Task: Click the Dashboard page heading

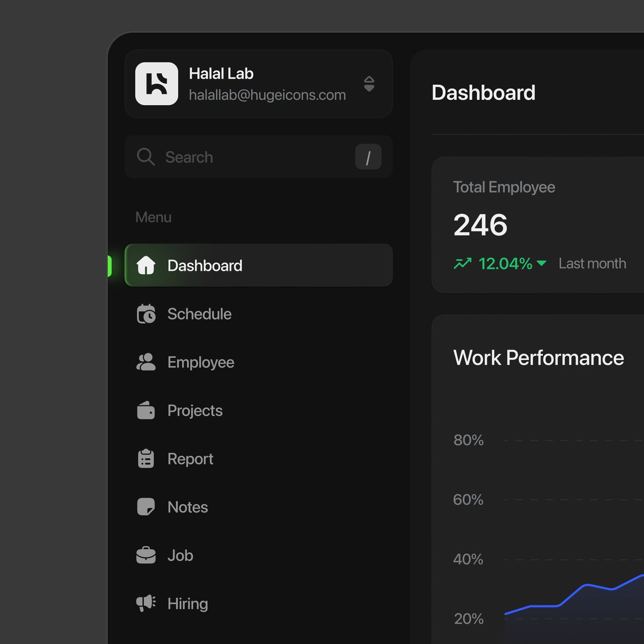Action: coord(484,93)
